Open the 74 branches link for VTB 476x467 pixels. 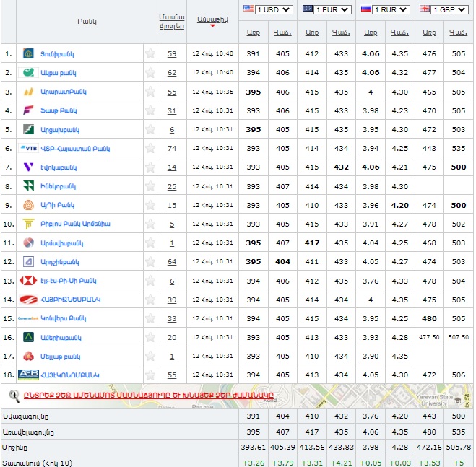(172, 148)
